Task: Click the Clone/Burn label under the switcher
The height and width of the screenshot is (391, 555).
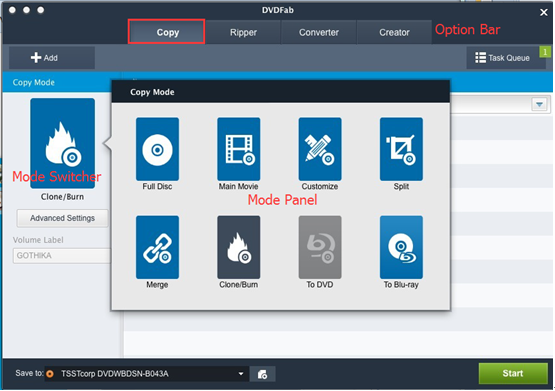Action: coord(62,197)
